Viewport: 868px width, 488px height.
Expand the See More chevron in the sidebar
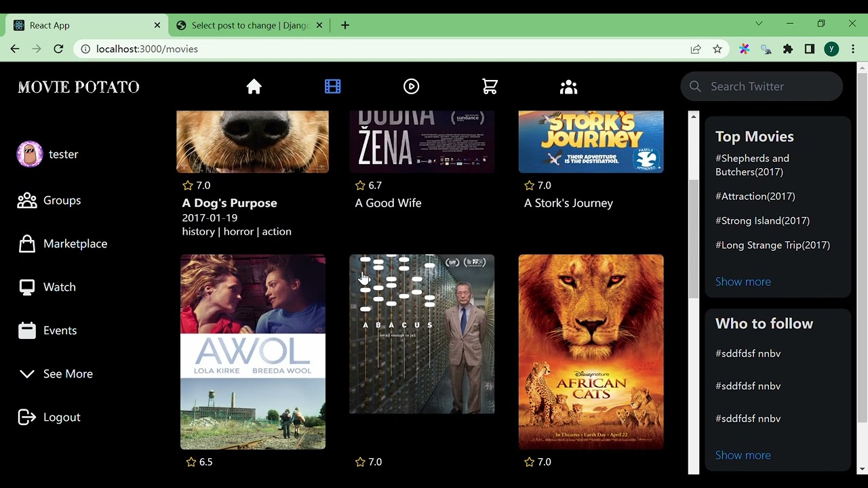pos(27,374)
